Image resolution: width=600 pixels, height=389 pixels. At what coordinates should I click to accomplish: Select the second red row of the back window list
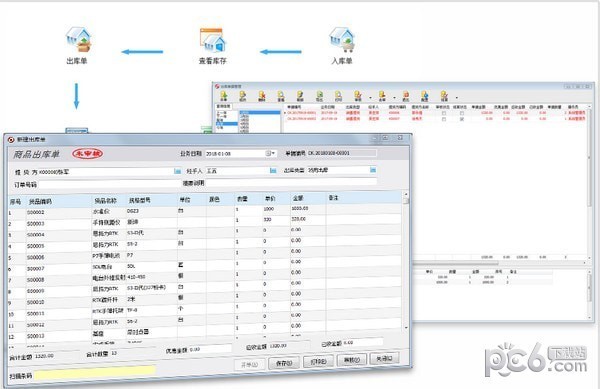(x=435, y=119)
